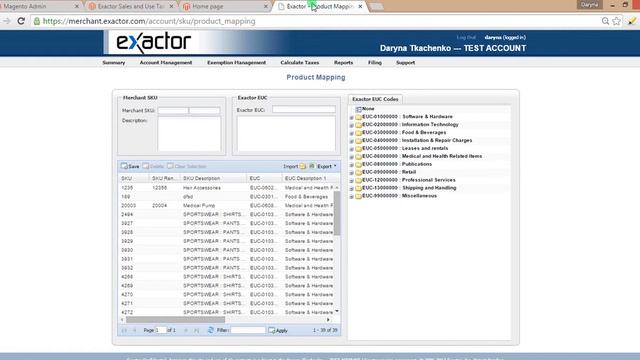Open the EUC-99000000 Miscellaneous folder icon
640x360 pixels.
coord(358,196)
